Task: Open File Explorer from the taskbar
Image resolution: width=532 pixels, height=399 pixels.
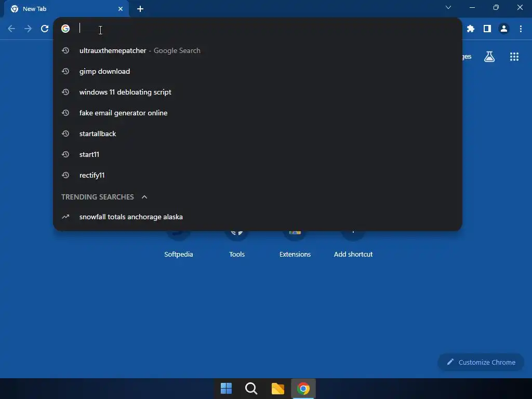Action: [277, 389]
